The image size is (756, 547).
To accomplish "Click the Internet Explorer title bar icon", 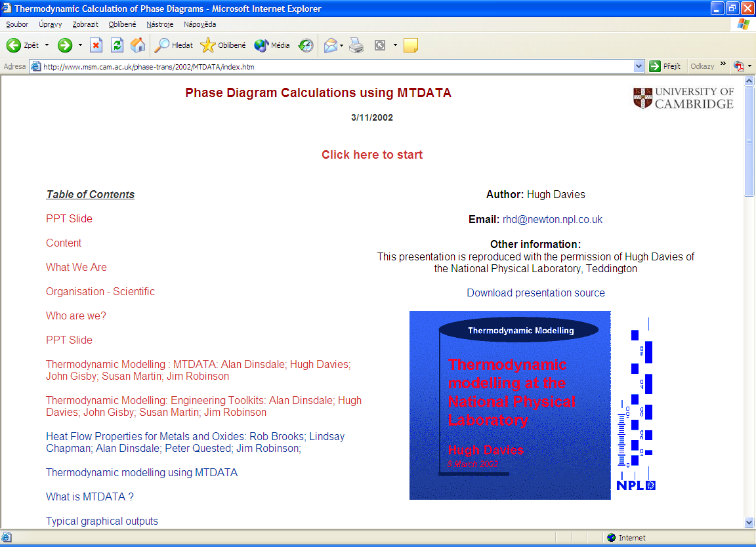I will click(7, 8).
